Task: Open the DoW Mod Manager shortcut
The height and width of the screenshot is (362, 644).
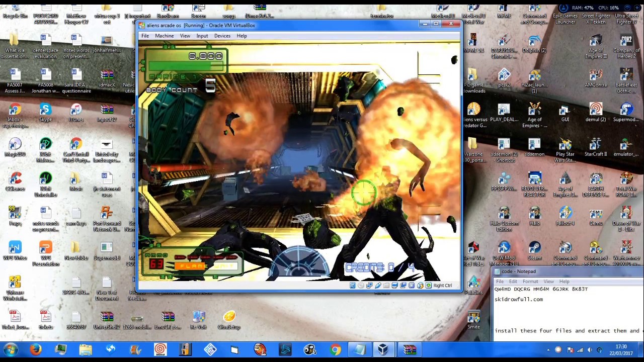Action: (x=504, y=253)
